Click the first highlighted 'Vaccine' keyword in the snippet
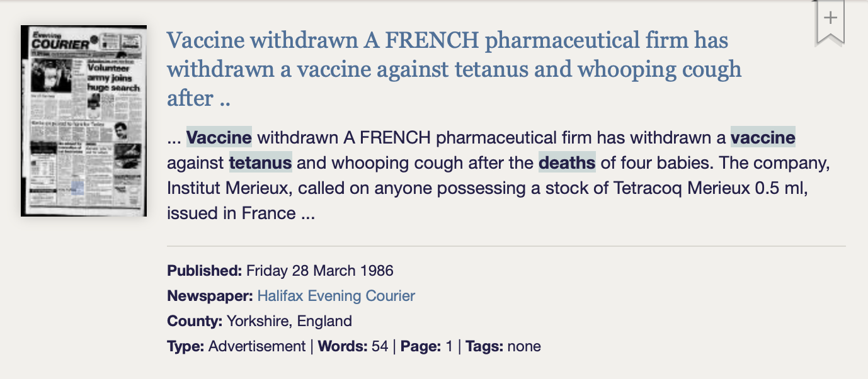This screenshot has width=868, height=379. 219,137
